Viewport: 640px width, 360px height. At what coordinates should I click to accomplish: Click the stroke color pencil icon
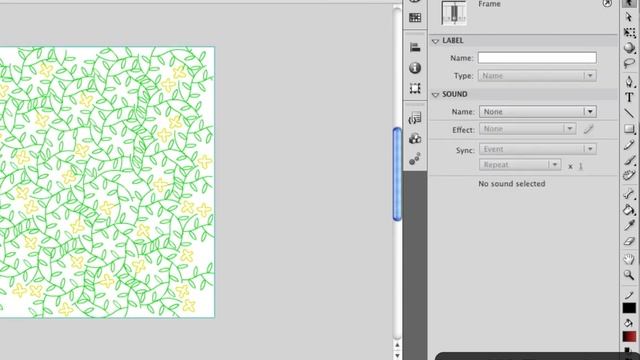tap(629, 295)
